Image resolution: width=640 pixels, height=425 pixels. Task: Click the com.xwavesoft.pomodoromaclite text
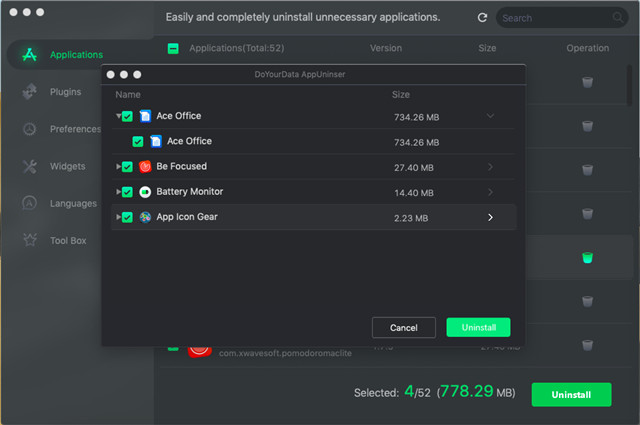coord(285,353)
